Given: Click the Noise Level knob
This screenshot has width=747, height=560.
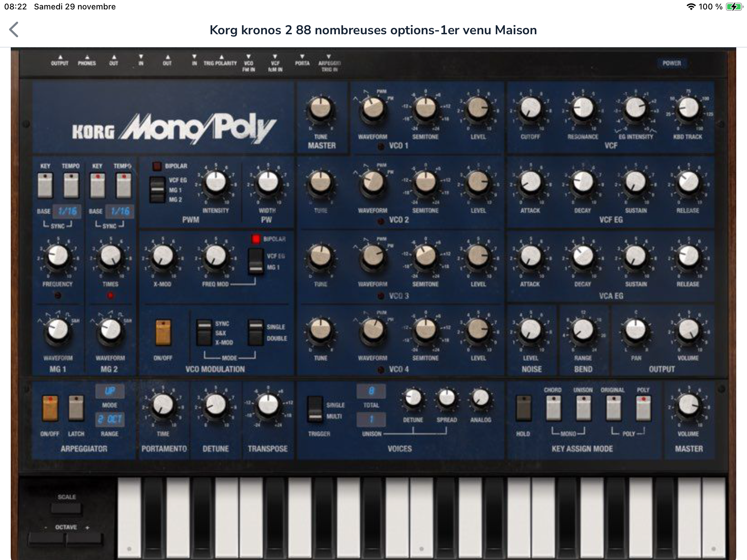Looking at the screenshot, I should click(x=531, y=330).
